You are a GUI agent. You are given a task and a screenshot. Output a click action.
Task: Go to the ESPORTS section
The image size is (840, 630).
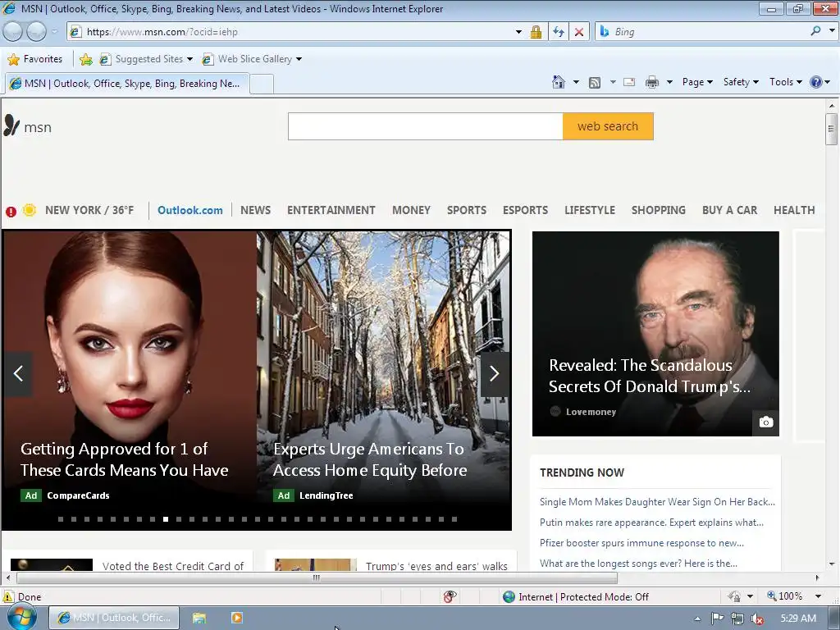click(x=526, y=210)
